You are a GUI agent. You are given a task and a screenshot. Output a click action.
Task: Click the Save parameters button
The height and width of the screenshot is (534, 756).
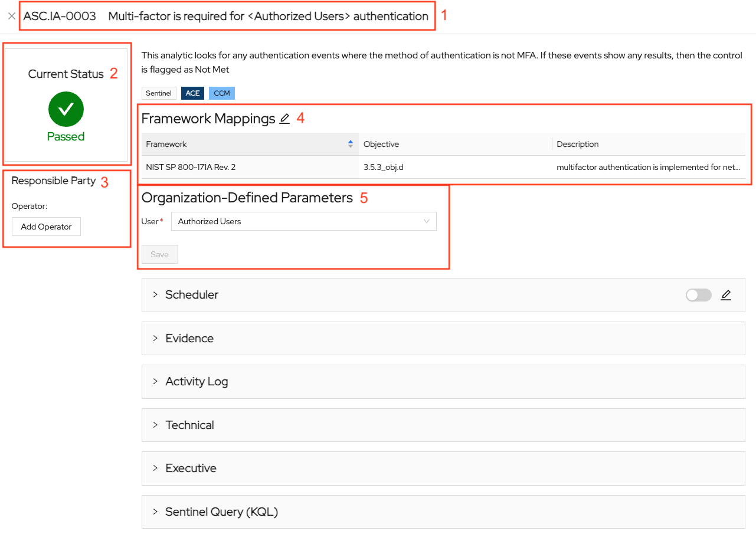click(160, 254)
